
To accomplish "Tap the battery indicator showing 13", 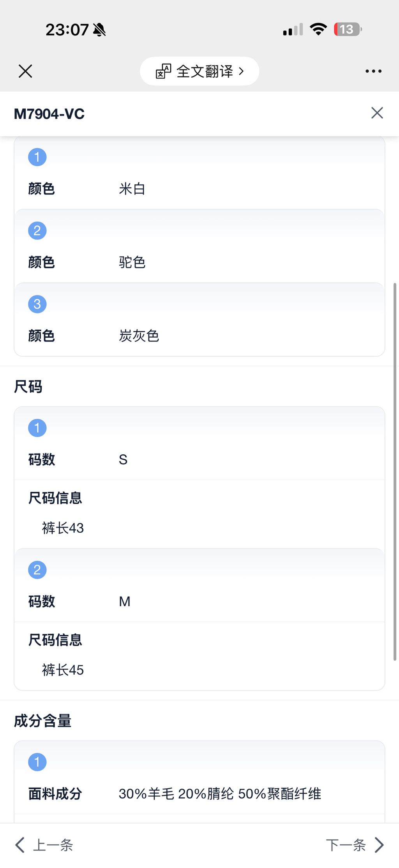I will pos(347,29).
